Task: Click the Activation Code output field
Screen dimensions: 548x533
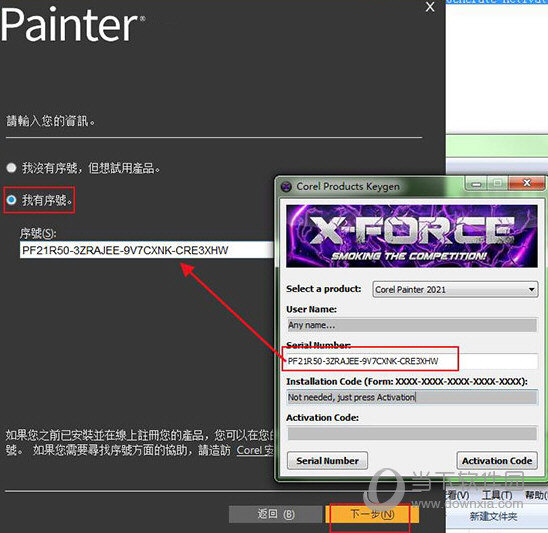Action: tap(412, 434)
